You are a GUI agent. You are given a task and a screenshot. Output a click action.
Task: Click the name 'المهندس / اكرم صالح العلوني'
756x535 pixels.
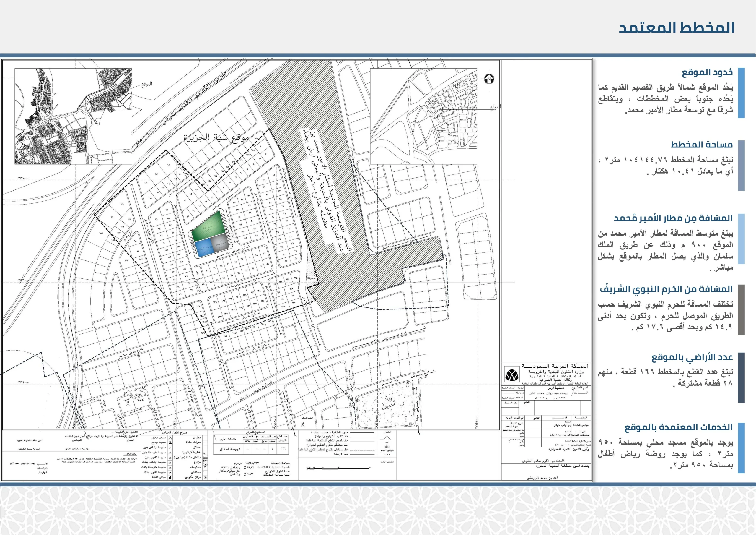543,461
